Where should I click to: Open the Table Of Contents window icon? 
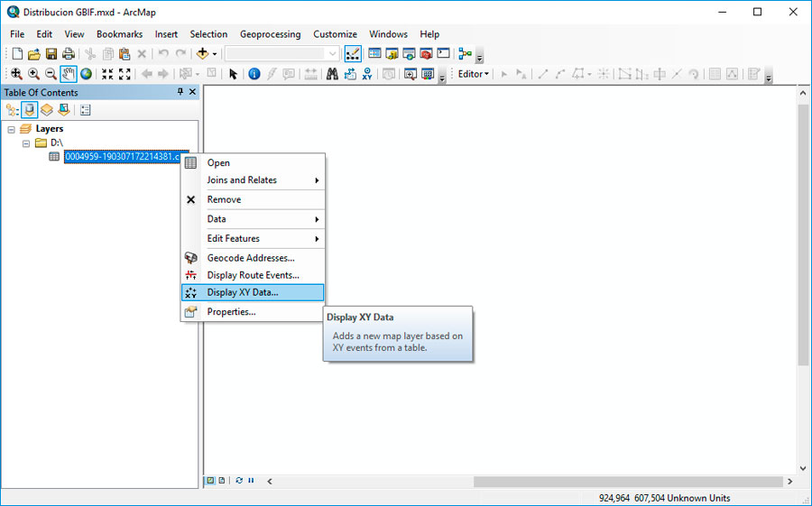click(374, 54)
